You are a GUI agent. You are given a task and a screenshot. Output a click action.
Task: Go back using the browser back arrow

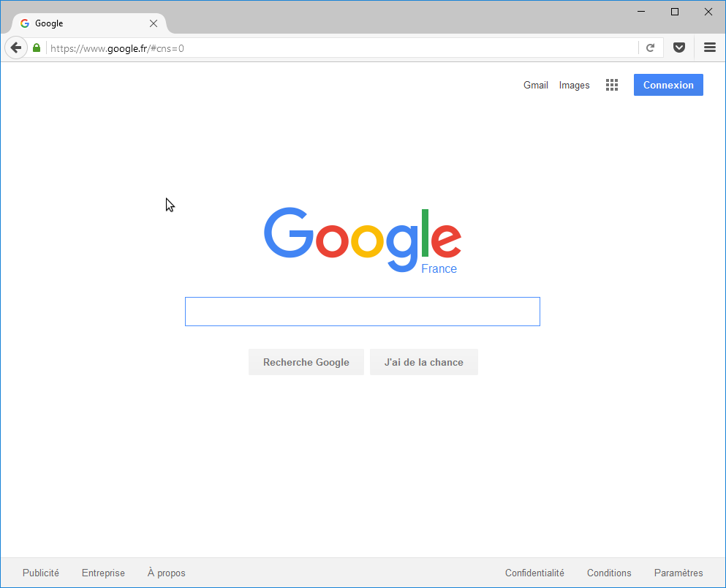16,48
